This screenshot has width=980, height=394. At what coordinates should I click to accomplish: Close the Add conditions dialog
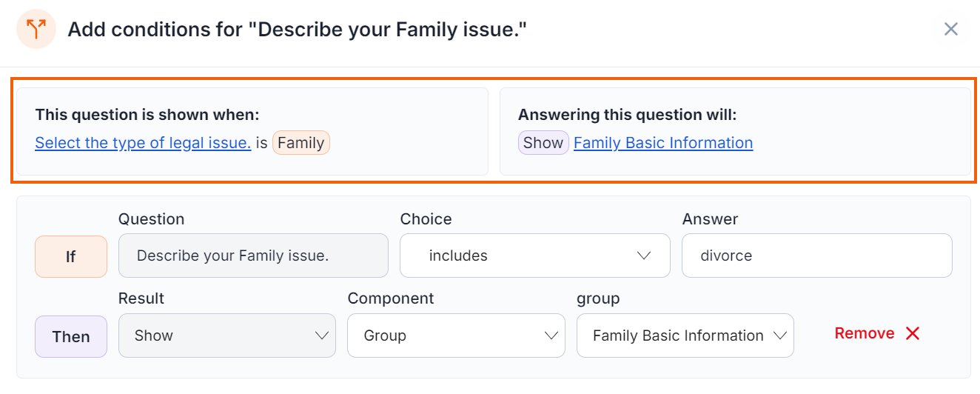(x=951, y=29)
